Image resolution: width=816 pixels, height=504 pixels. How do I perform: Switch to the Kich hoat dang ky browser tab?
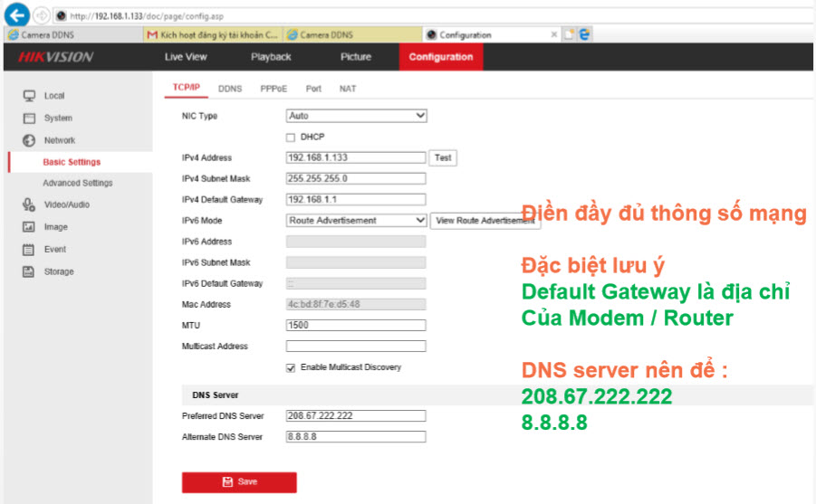click(x=214, y=35)
